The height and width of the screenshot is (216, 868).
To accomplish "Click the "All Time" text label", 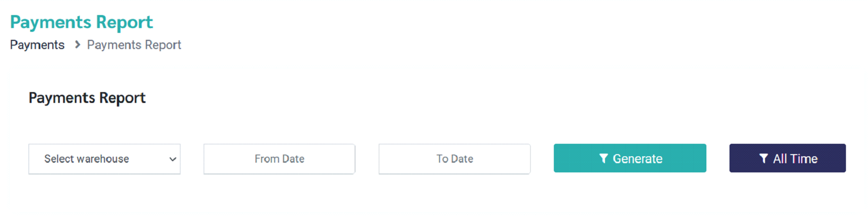I will [x=795, y=159].
